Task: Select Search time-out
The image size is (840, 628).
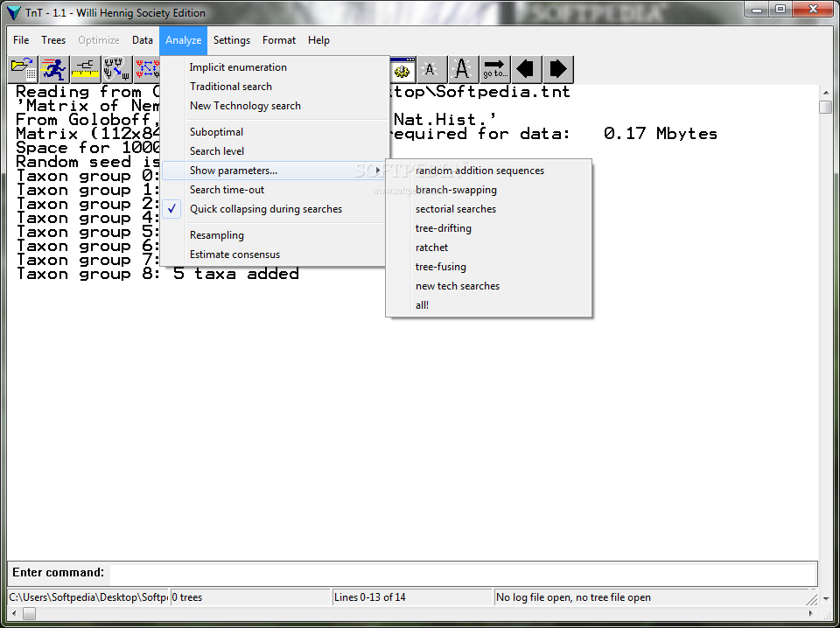Action: click(x=274, y=190)
